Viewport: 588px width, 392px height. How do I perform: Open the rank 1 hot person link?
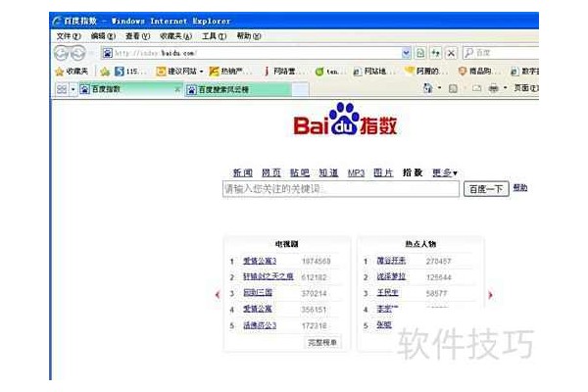click(x=391, y=261)
